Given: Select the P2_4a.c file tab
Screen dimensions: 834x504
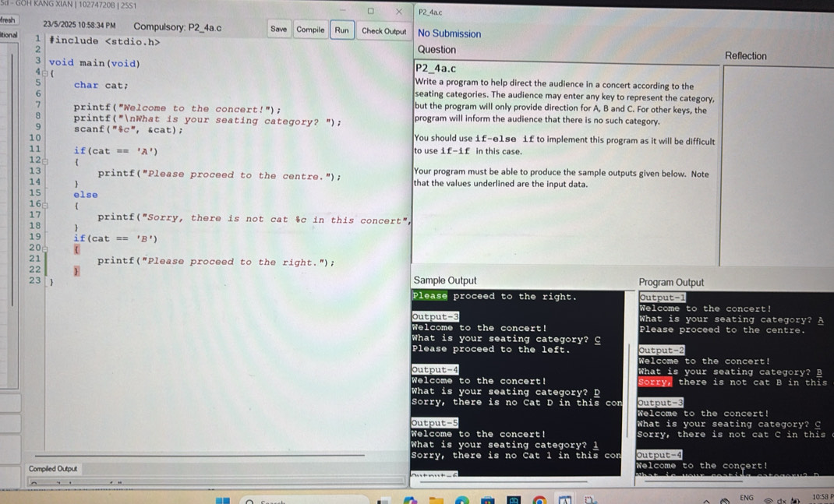Looking at the screenshot, I should tap(431, 12).
